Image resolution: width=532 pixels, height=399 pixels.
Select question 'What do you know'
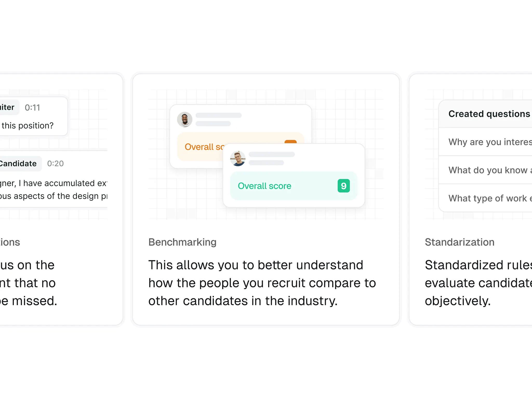click(x=485, y=170)
